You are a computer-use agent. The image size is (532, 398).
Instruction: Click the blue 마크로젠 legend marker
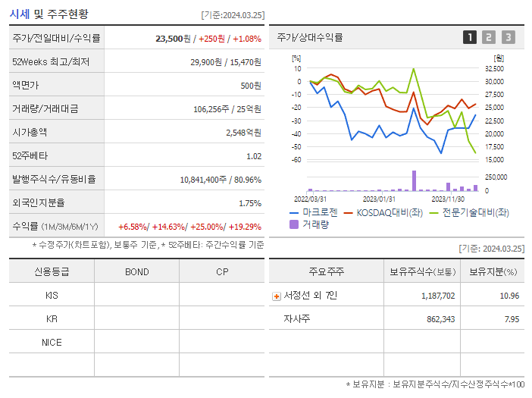tap(294, 213)
